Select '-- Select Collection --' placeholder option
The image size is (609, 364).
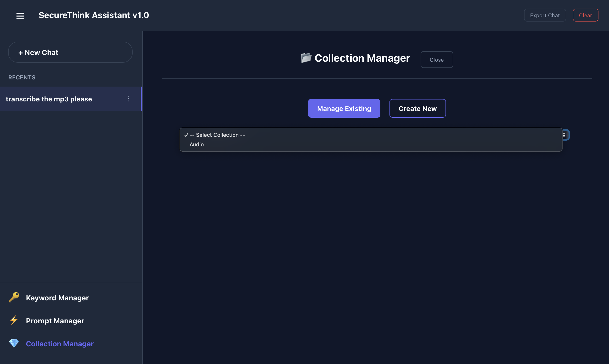point(217,135)
